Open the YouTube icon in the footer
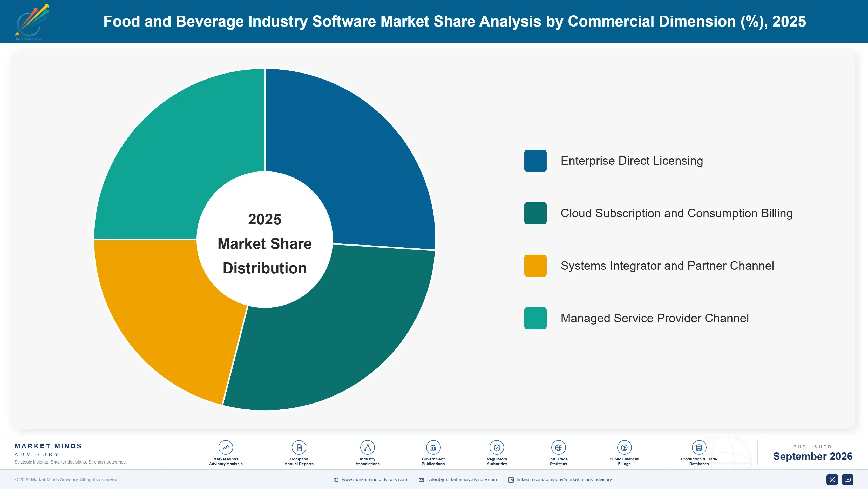The height and width of the screenshot is (489, 868). [847, 480]
